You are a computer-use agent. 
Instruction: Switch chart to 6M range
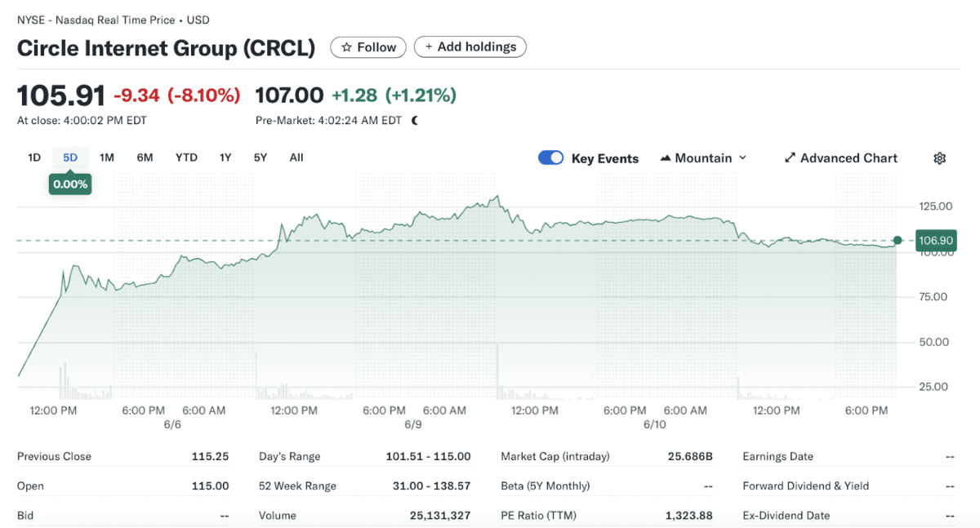click(x=145, y=158)
